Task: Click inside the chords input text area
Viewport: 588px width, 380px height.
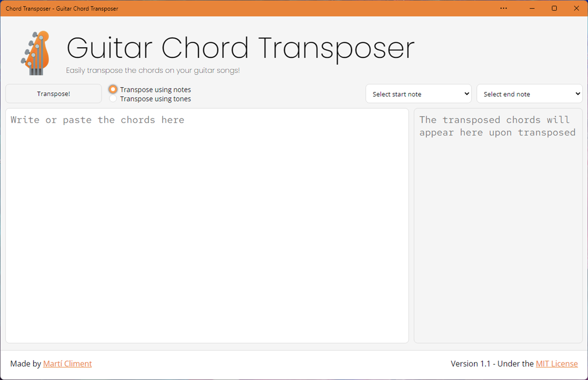Action: pos(208,225)
